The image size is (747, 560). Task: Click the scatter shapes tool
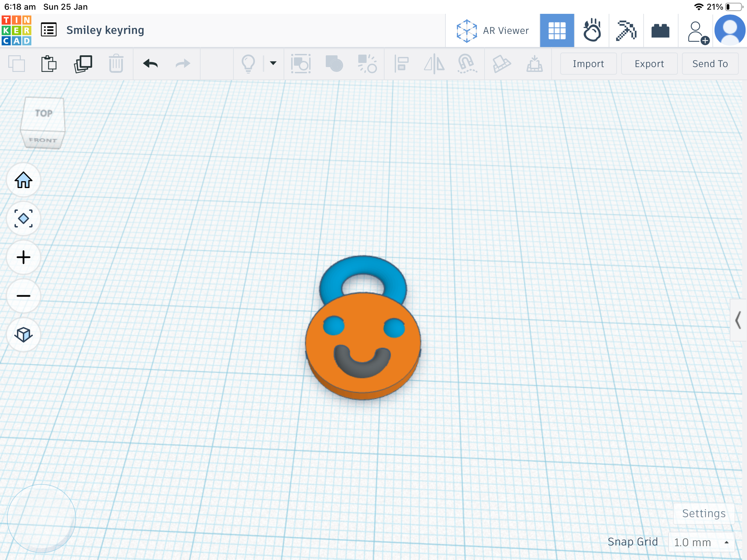[367, 64]
